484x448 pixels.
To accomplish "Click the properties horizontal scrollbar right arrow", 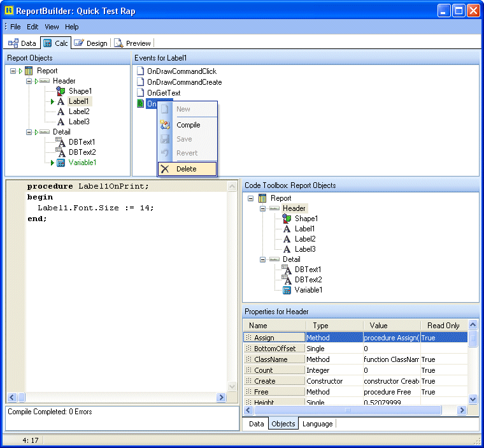I will coord(462,410).
